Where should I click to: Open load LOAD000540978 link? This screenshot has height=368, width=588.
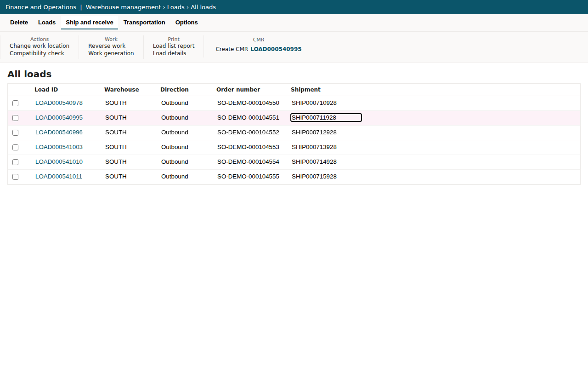[59, 103]
